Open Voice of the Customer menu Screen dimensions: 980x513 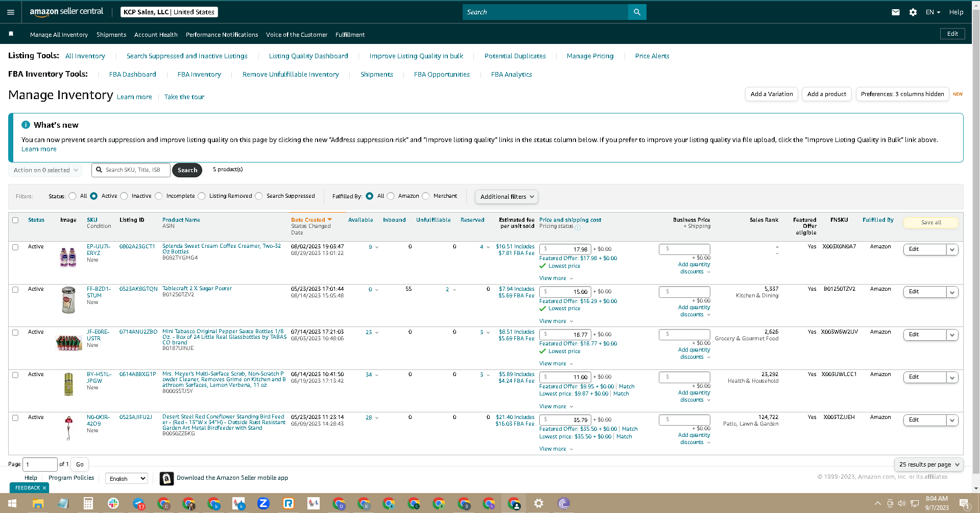tap(297, 35)
